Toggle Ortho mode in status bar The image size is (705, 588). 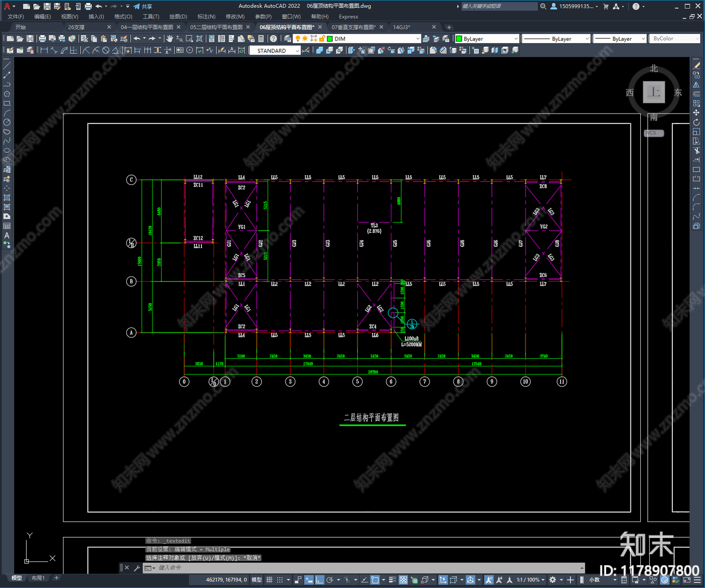pyautogui.click(x=319, y=580)
